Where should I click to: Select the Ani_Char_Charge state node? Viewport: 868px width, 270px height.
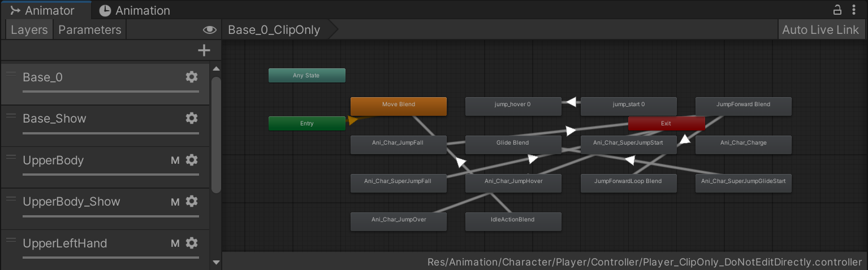pos(744,145)
